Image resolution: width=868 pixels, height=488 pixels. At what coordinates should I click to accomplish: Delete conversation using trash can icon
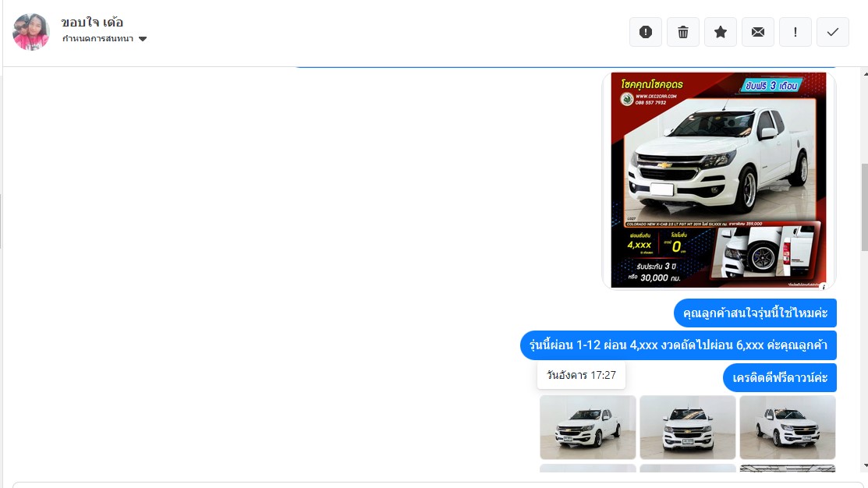click(x=683, y=32)
